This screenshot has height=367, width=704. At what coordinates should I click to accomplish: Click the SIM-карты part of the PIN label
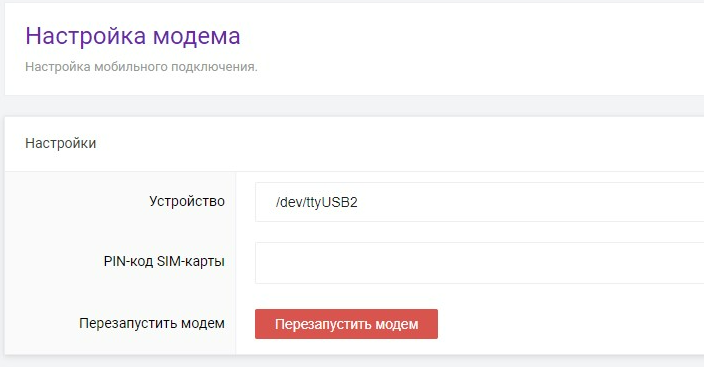tap(191, 261)
